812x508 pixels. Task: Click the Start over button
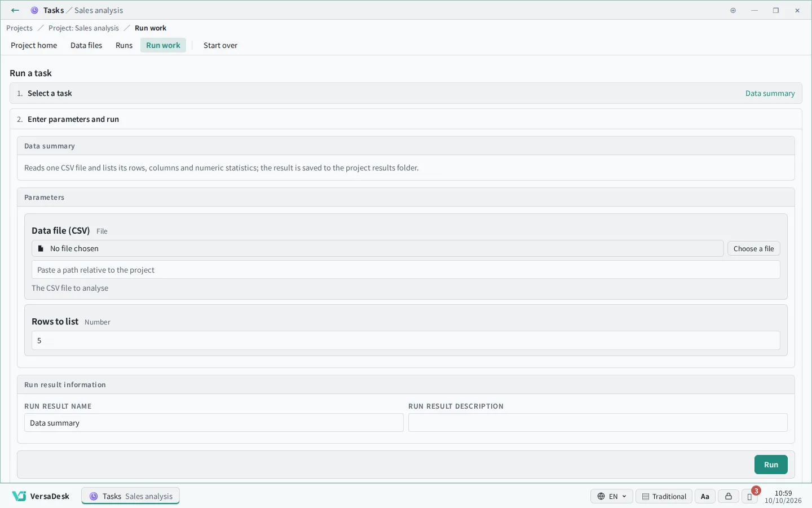[220, 45]
